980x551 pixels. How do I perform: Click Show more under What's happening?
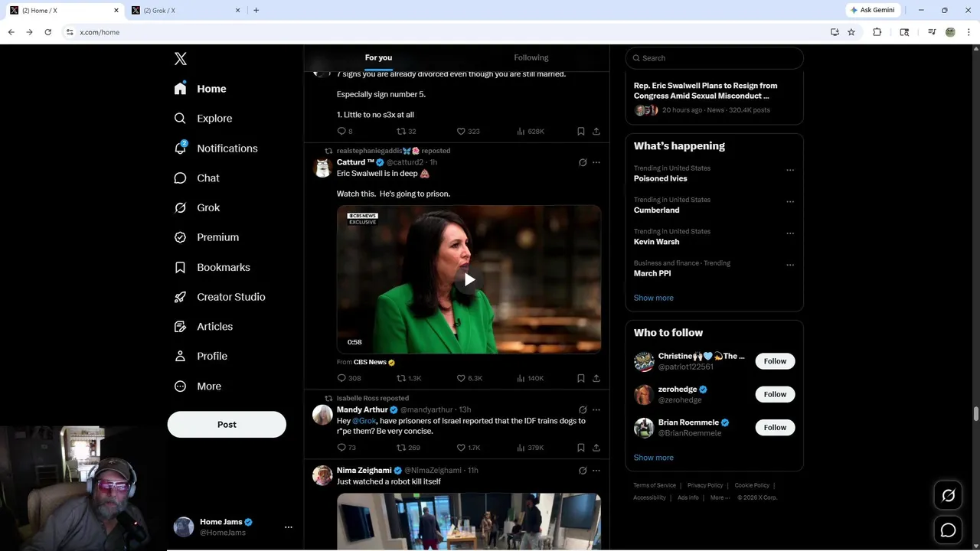[x=654, y=298]
